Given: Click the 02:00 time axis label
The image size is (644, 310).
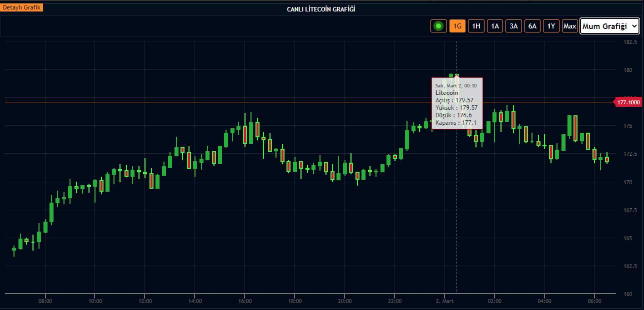Looking at the screenshot, I should [x=494, y=301].
